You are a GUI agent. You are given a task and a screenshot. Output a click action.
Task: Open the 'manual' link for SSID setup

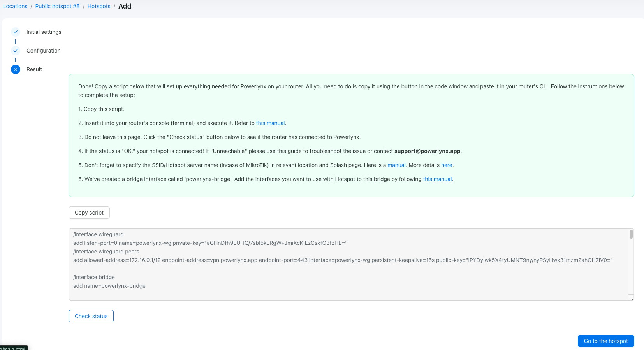396,165
